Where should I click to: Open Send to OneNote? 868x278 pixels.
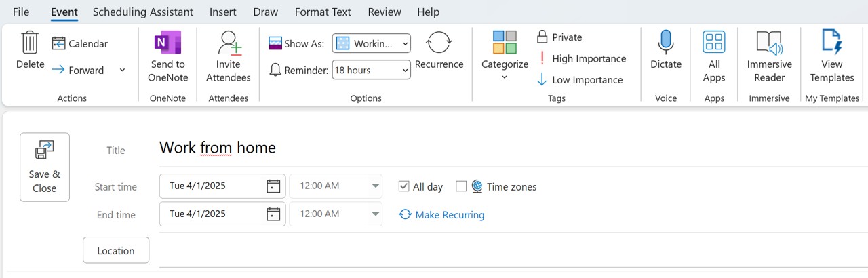coord(167,56)
